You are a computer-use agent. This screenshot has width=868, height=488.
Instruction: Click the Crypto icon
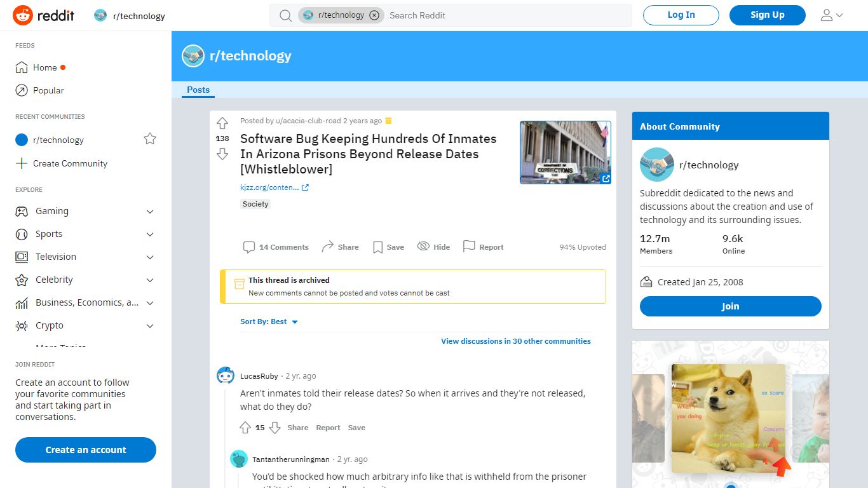click(x=22, y=326)
